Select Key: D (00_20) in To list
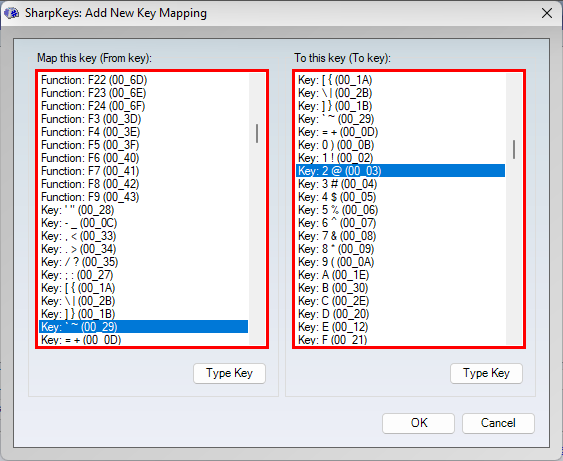The height and width of the screenshot is (461, 563). pos(400,314)
